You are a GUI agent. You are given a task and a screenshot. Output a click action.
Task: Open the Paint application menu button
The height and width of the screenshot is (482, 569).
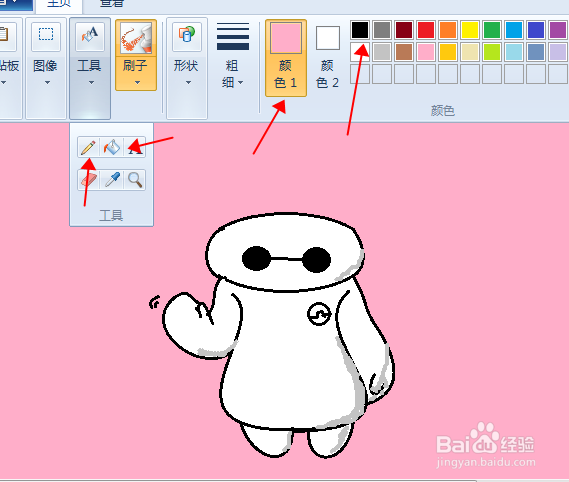pos(16,4)
